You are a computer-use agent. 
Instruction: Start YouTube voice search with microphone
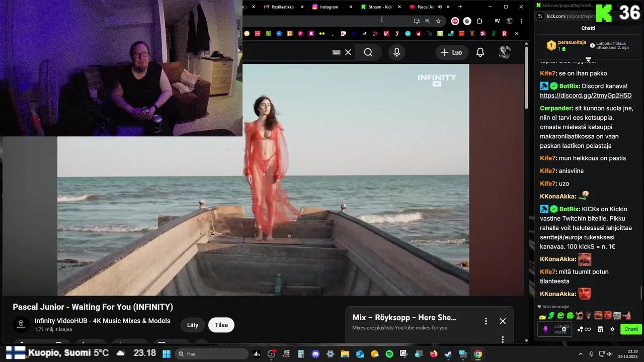(397, 52)
